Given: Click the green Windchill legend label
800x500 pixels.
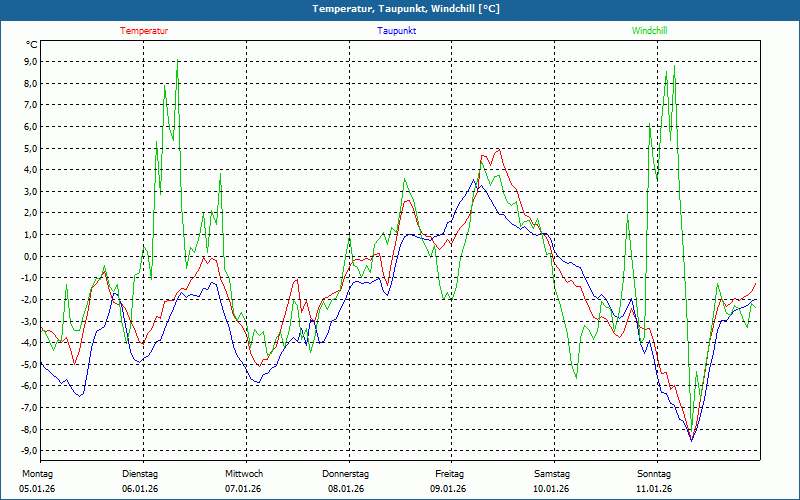Looking at the screenshot, I should click(649, 30).
